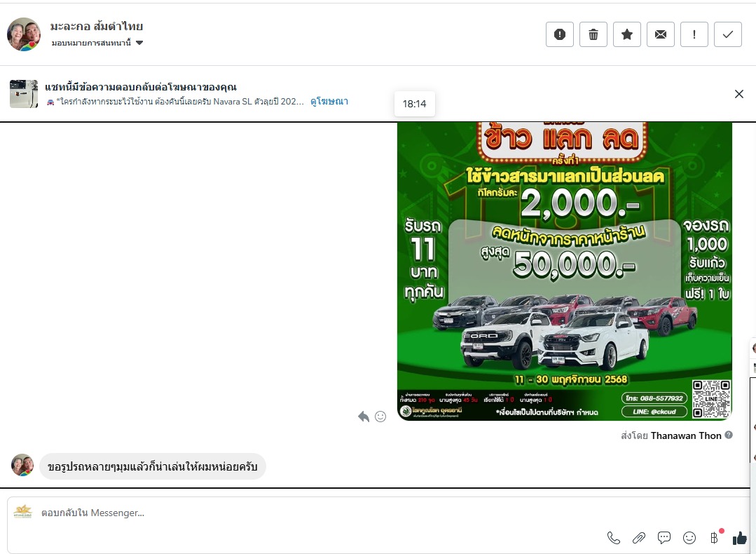The width and height of the screenshot is (756, 554).
Task: Select customer message asking for car photos
Action: [152, 466]
